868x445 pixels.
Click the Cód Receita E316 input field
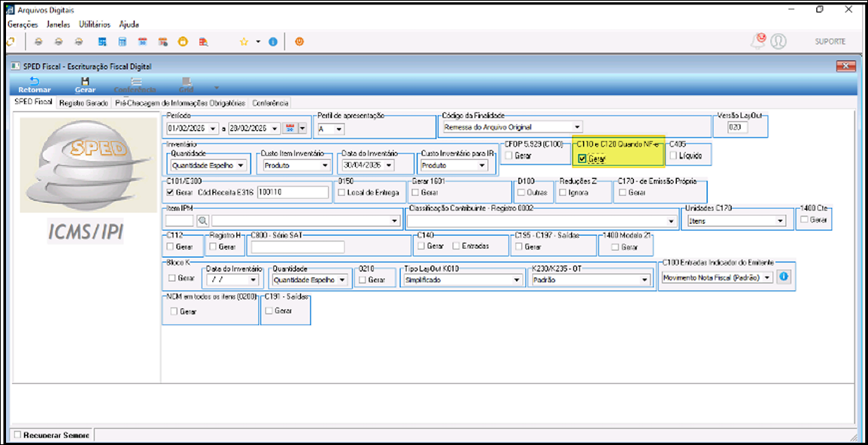tap(293, 192)
